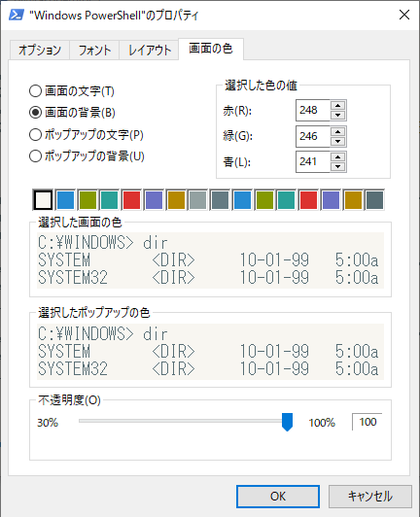Pick the ninth swatch, slate gray
The width and height of the screenshot is (420, 517).
tap(220, 200)
